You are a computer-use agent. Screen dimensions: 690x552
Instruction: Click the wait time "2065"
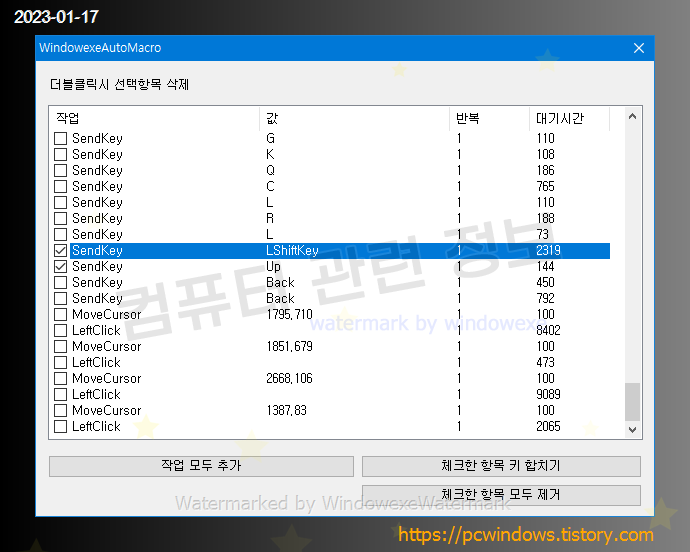(548, 427)
